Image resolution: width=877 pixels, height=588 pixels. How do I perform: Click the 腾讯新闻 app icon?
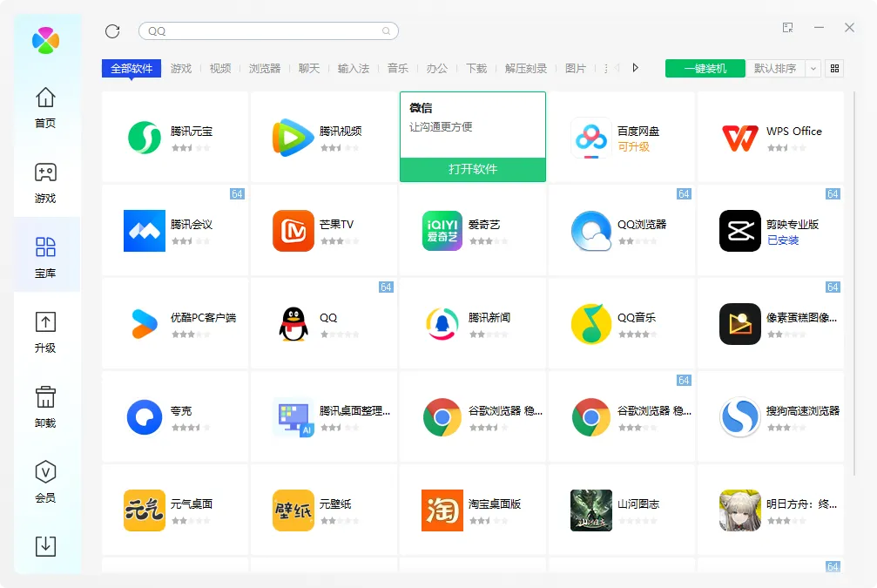point(442,324)
